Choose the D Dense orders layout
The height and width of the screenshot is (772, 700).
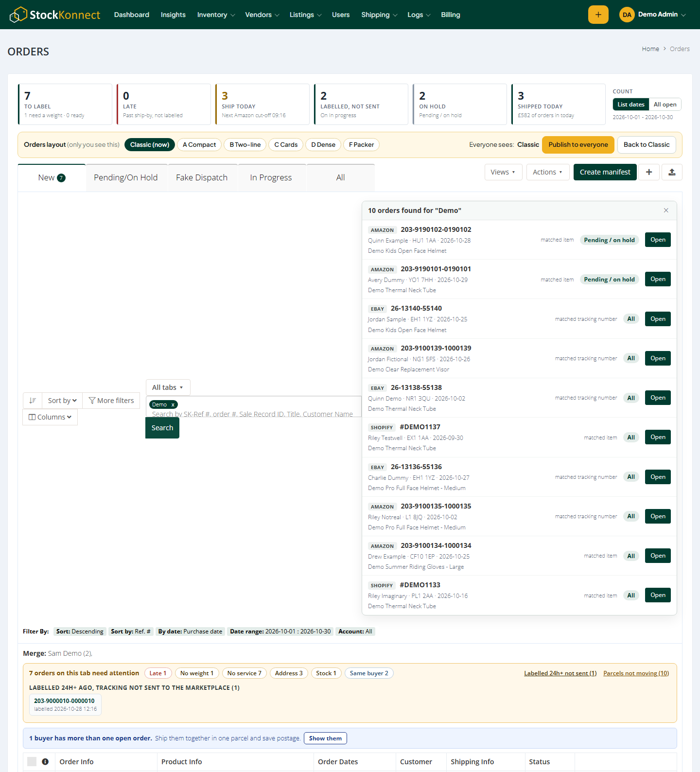point(323,145)
